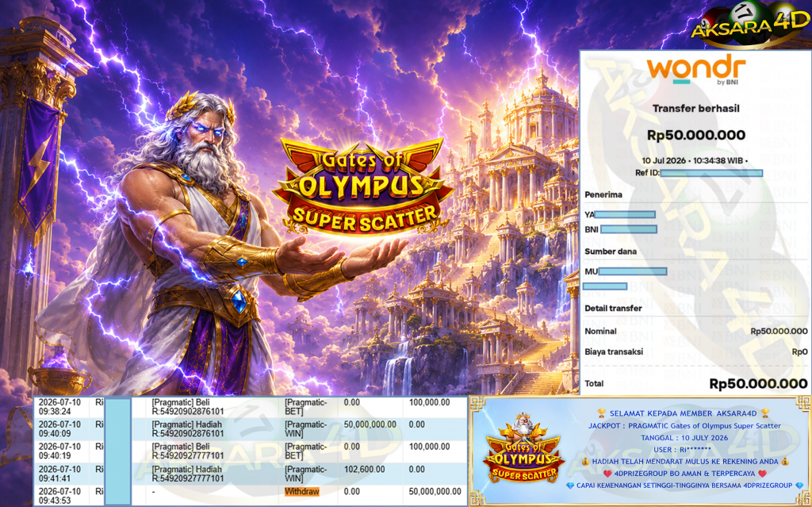812x507 pixels.
Task: Select '[Pragmatic] Beli R:54920902876101' description cell
Action: 188,406
